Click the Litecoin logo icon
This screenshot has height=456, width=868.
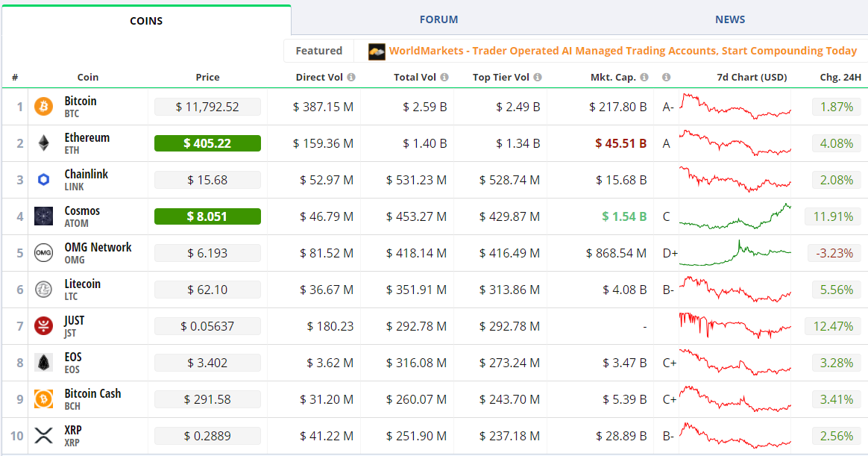pos(44,290)
